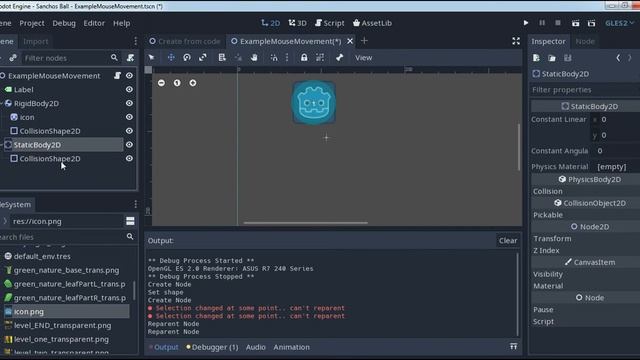
Task: Toggle FileSystem split view mode
Action: [130, 221]
